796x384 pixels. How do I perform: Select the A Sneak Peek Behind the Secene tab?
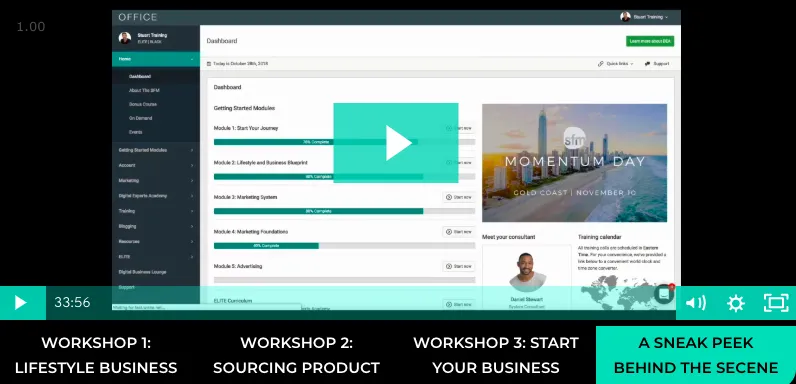tap(696, 355)
